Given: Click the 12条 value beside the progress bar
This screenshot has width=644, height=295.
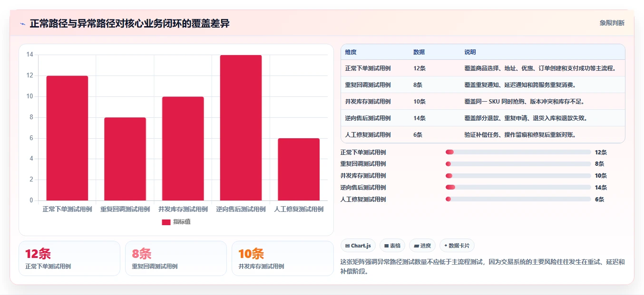Looking at the screenshot, I should (601, 152).
